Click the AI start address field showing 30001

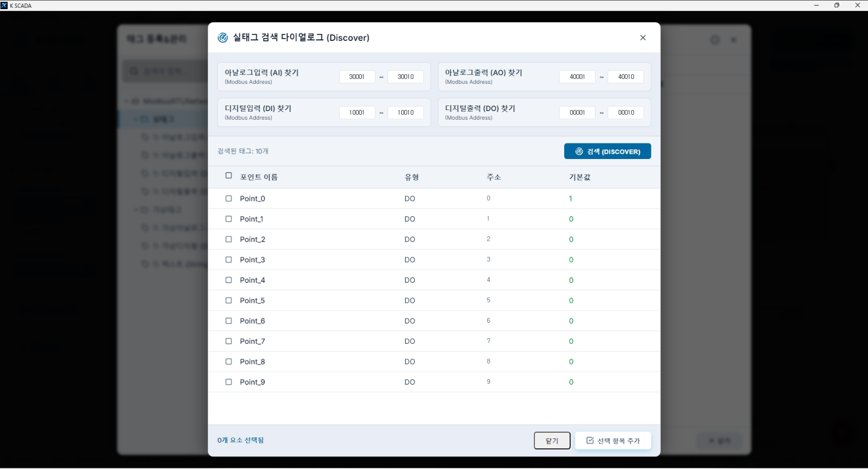(357, 76)
